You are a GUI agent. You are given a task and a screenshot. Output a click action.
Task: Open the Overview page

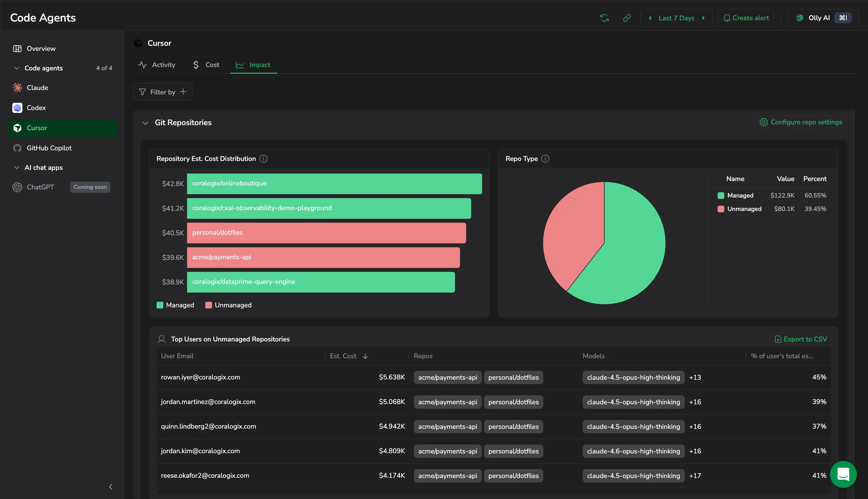[62, 49]
